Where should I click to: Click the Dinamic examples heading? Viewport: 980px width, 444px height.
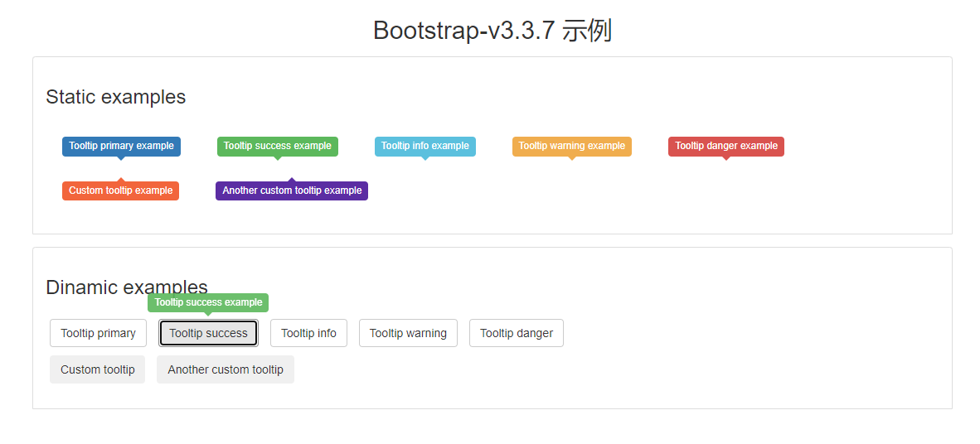(127, 287)
